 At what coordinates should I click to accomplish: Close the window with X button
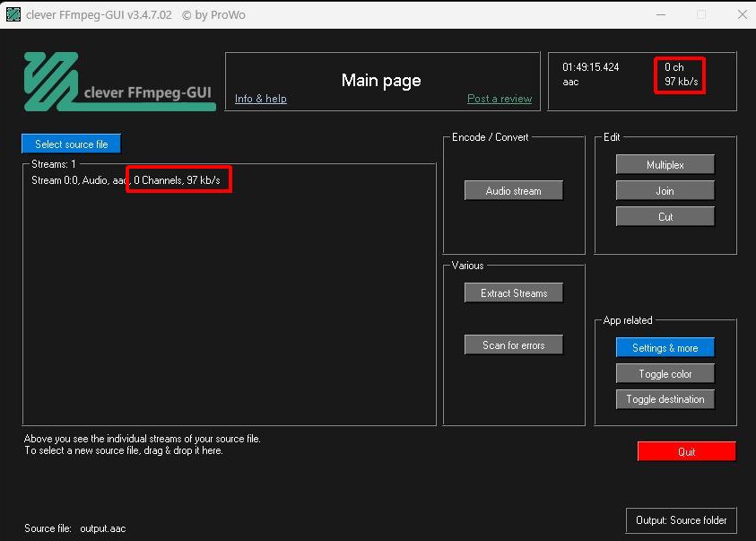point(742,15)
